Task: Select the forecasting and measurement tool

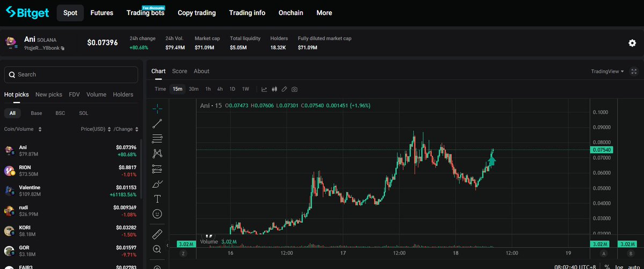Action: pyautogui.click(x=157, y=169)
